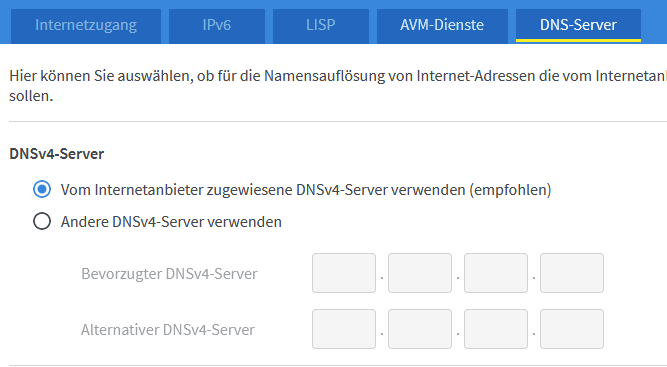Click the 'DNSv4-Server' section heading

(57, 154)
